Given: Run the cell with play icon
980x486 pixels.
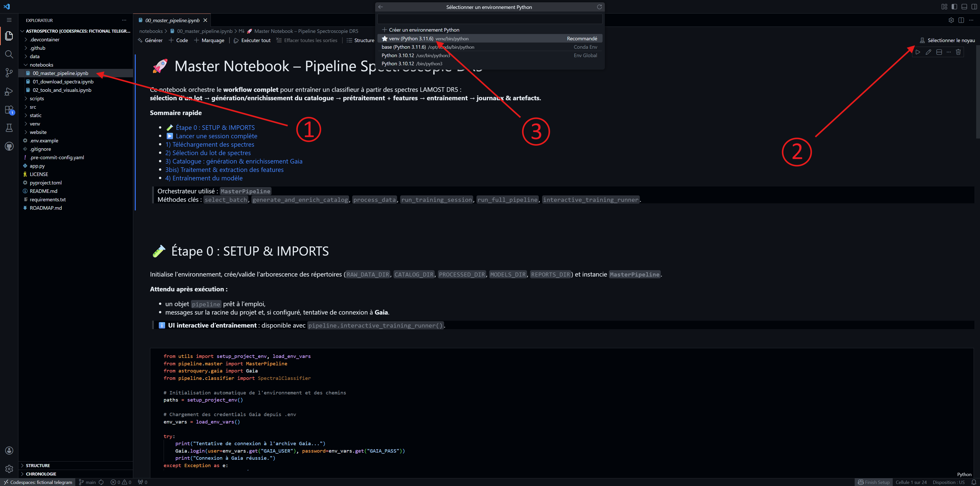Looking at the screenshot, I should (x=918, y=52).
